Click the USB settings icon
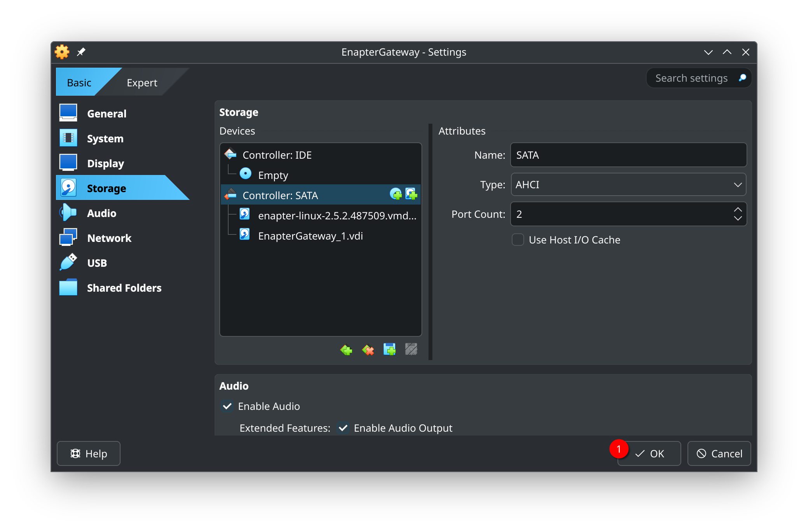 coord(68,262)
